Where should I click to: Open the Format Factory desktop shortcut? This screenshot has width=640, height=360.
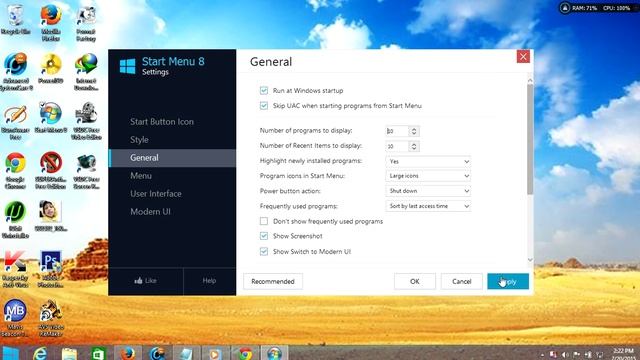click(86, 23)
